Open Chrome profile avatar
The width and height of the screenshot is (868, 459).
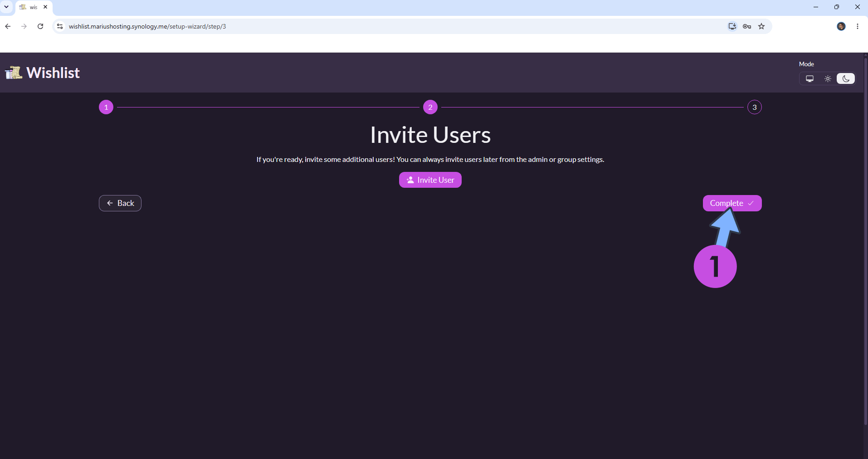coord(841,26)
